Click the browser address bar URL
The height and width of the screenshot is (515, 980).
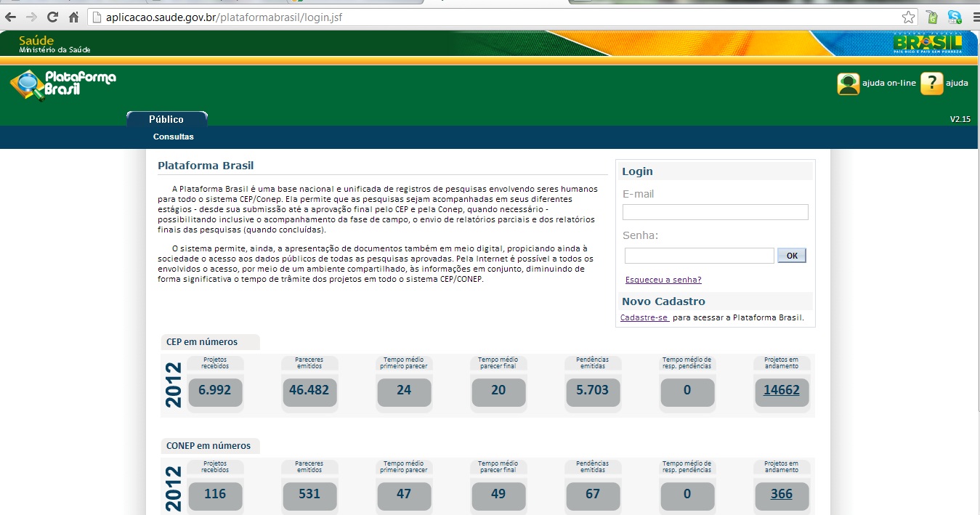pyautogui.click(x=224, y=17)
